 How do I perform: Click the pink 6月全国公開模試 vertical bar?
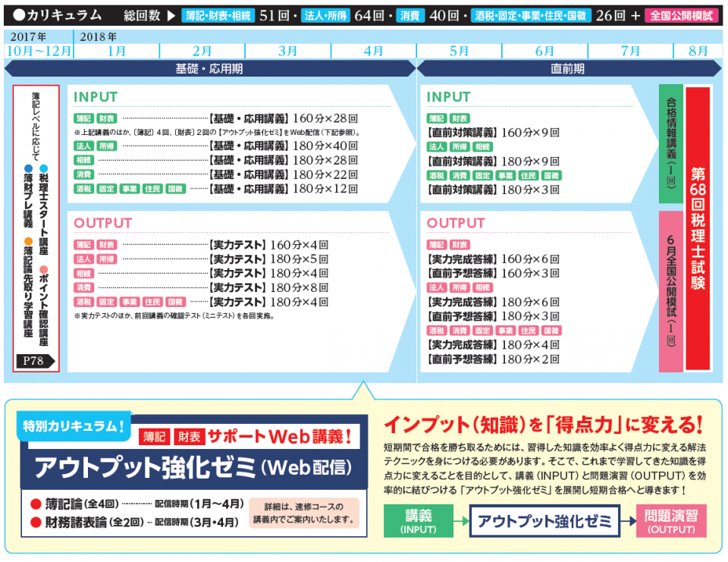click(670, 291)
